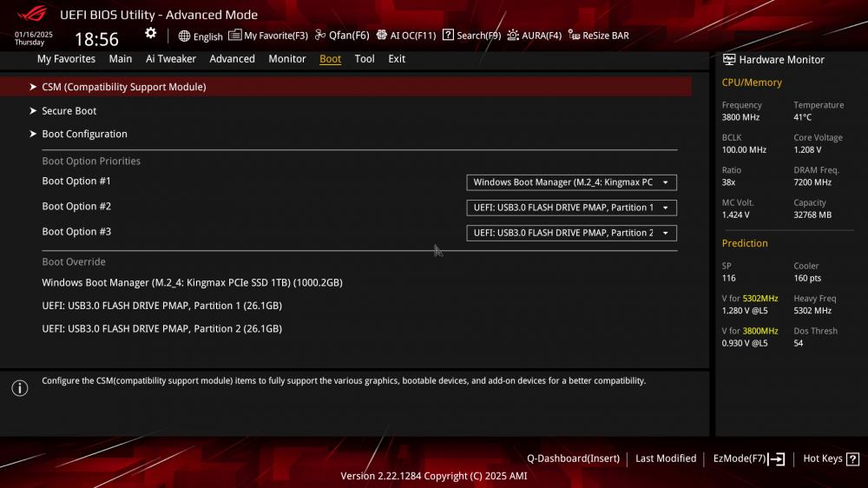Open settings via the gear icon
The width and height of the screenshot is (868, 488).
tap(150, 33)
